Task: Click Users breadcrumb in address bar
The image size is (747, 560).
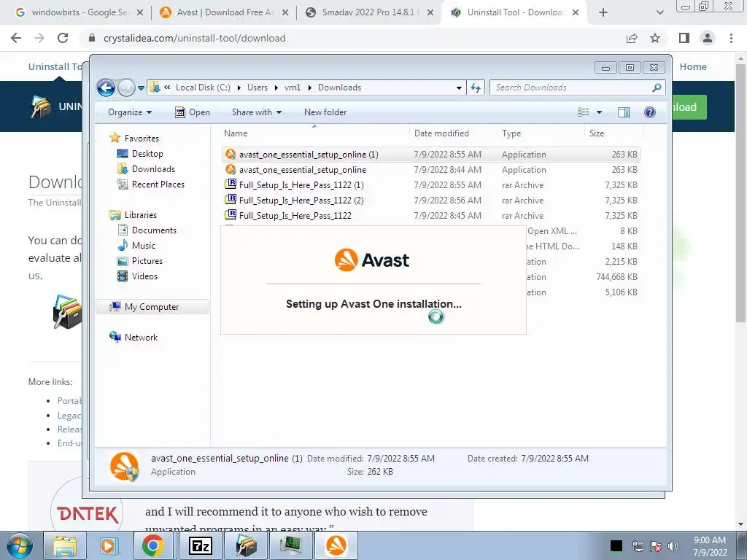Action: [258, 87]
